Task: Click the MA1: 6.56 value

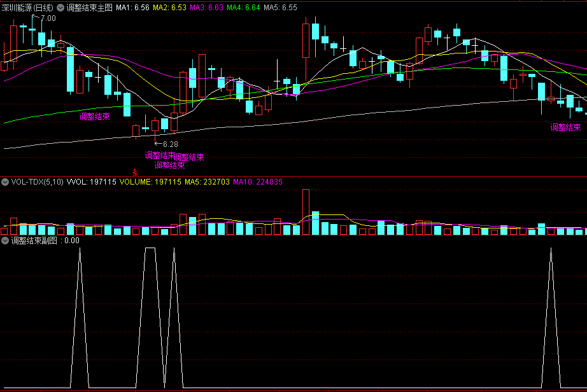Action: tap(132, 8)
